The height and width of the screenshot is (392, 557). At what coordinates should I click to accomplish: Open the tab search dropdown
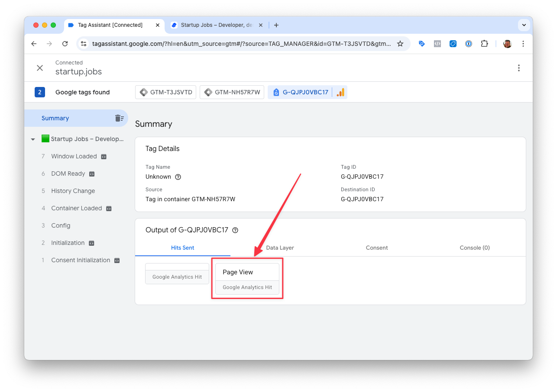point(524,25)
